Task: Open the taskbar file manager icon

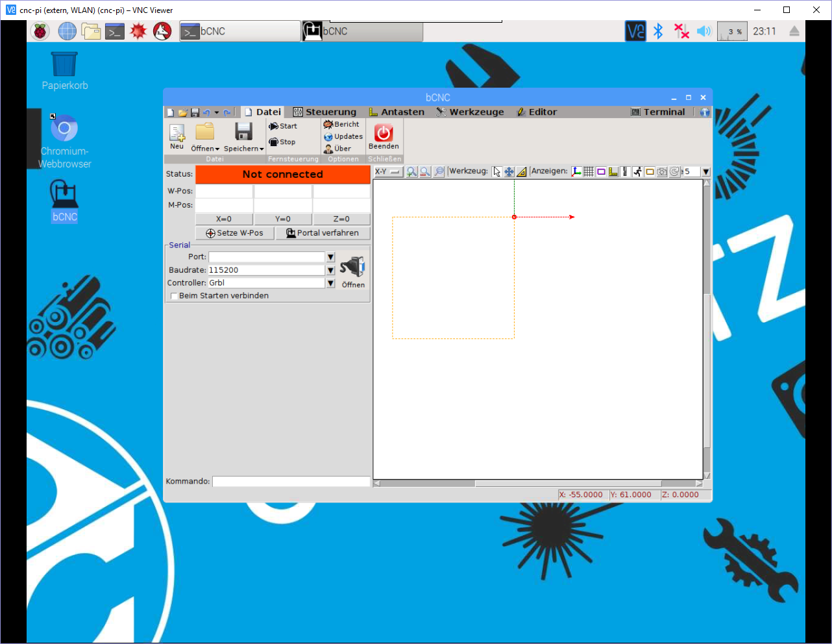Action: click(91, 31)
